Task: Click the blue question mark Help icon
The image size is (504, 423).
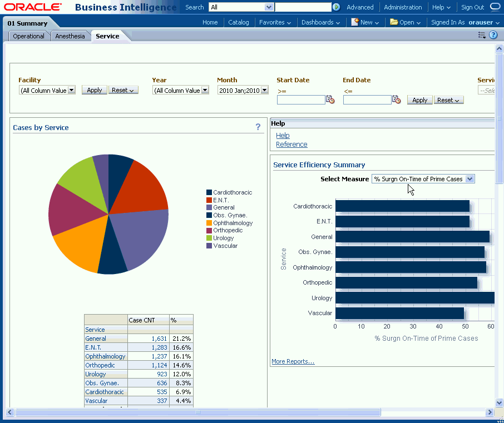Action: tap(493, 34)
